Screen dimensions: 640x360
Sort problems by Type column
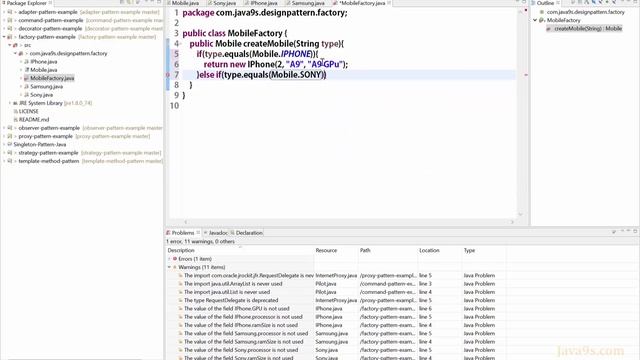484,250
